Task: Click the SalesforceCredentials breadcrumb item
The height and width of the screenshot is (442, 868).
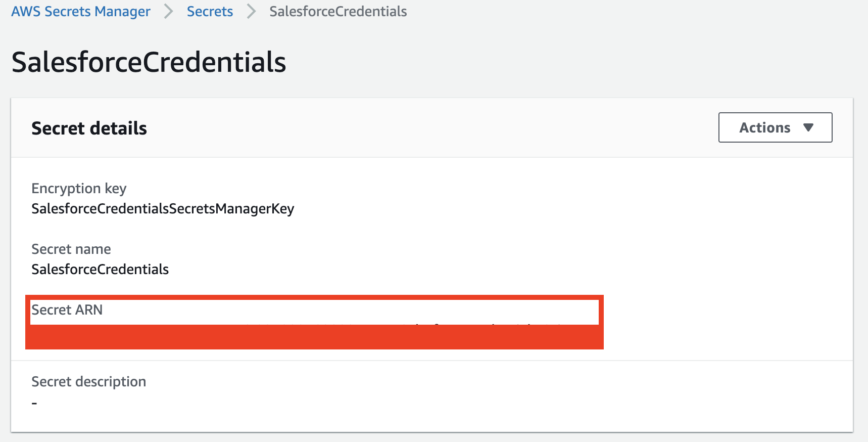Action: coord(338,11)
